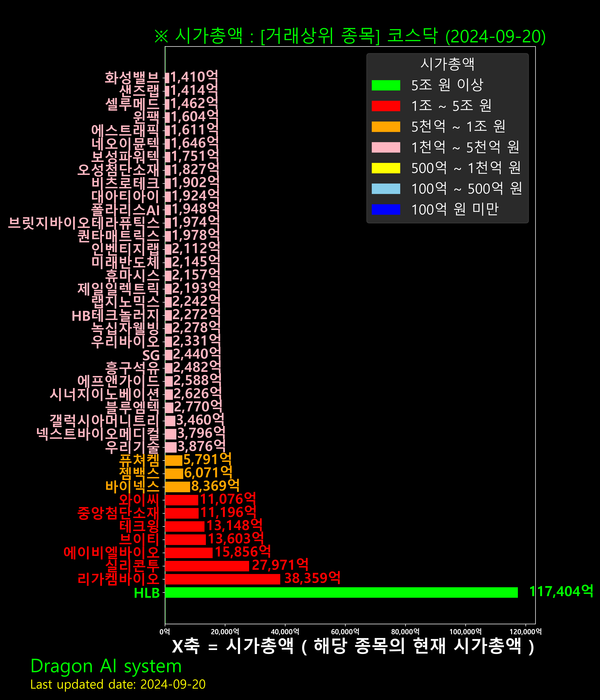Click the stock name '폴라리스AI'

pos(125,210)
